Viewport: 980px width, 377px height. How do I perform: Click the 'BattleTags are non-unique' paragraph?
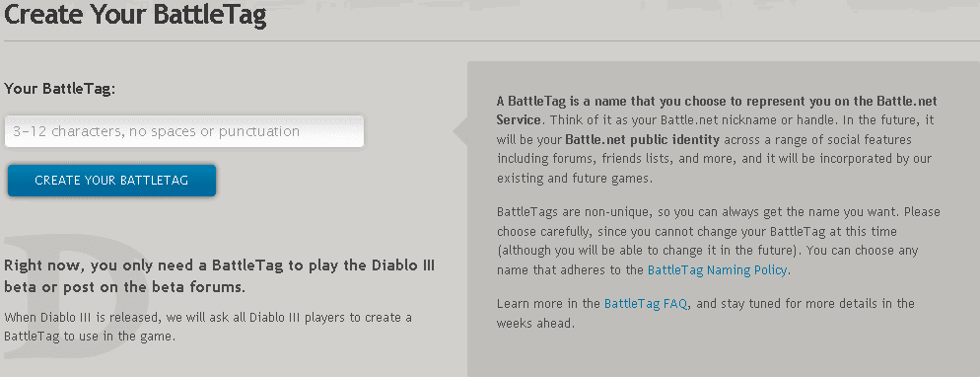point(718,242)
